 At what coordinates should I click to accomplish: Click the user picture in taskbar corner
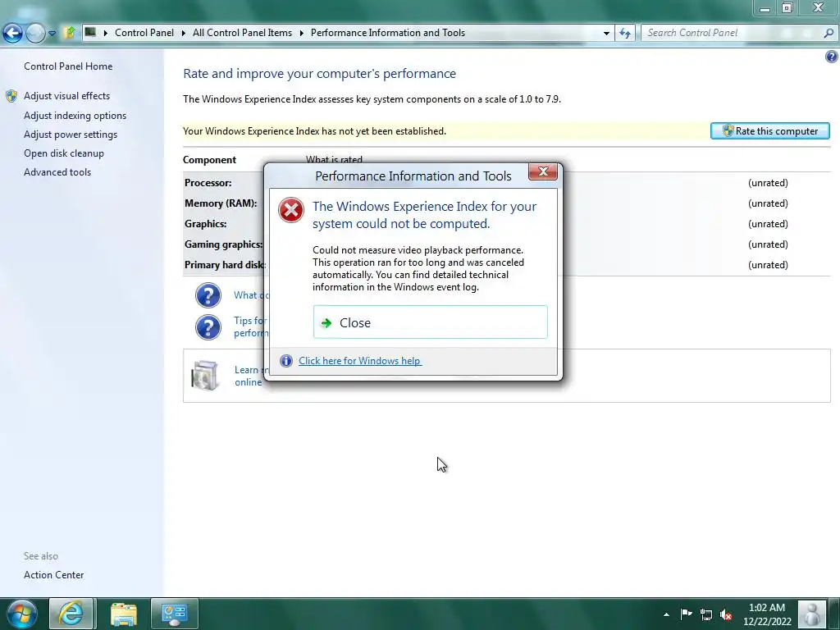pyautogui.click(x=812, y=614)
